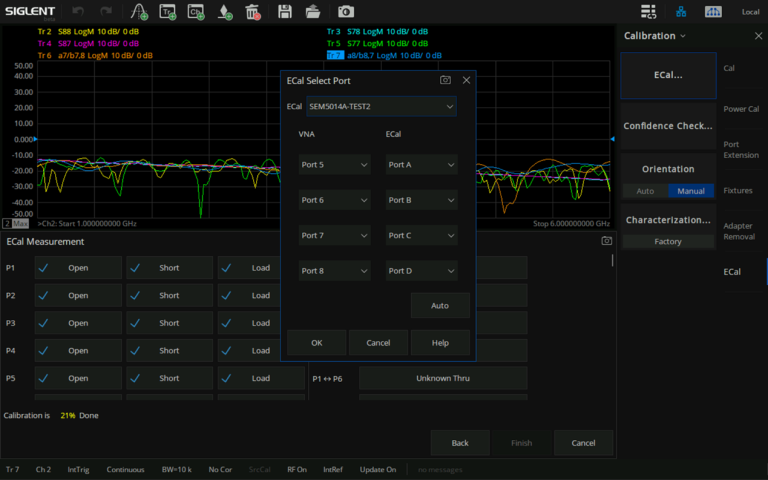Screen dimensions: 768x480
Task: Set Orientation to Auto
Action: pyautogui.click(x=645, y=191)
